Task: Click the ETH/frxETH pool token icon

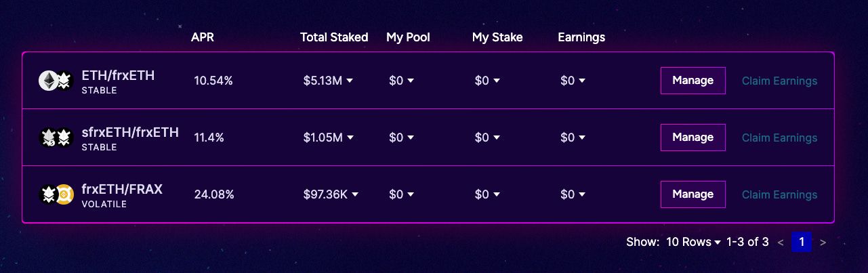Action: point(55,81)
